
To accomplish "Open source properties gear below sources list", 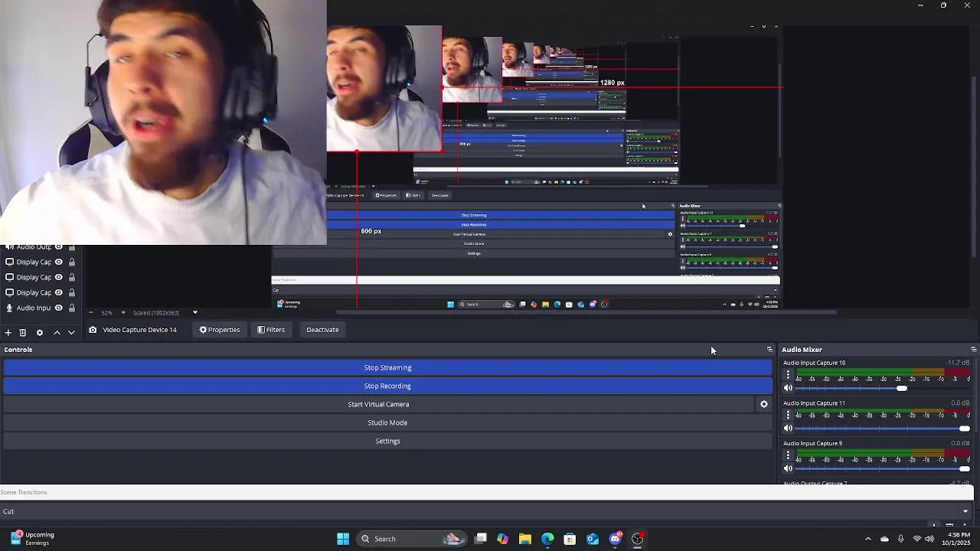I will 40,332.
